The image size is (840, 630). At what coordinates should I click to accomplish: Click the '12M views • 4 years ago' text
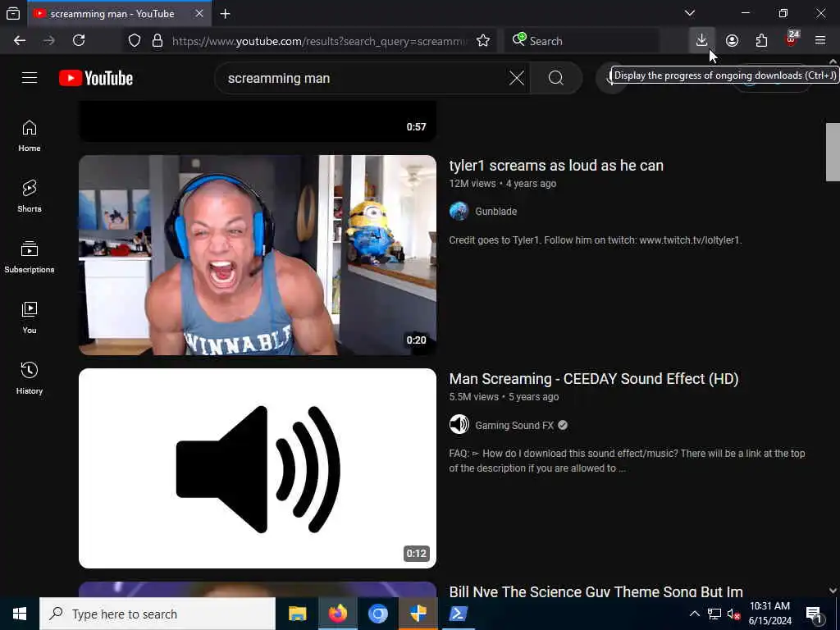pos(503,183)
